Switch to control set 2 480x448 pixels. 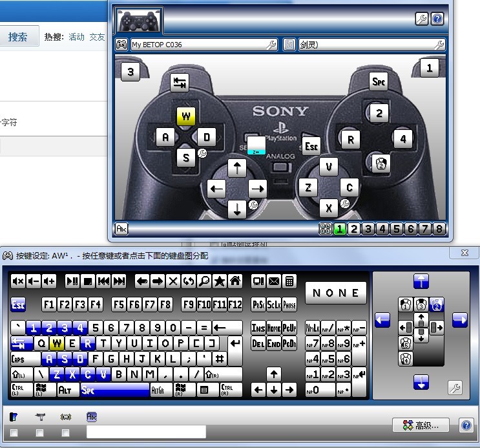354,229
